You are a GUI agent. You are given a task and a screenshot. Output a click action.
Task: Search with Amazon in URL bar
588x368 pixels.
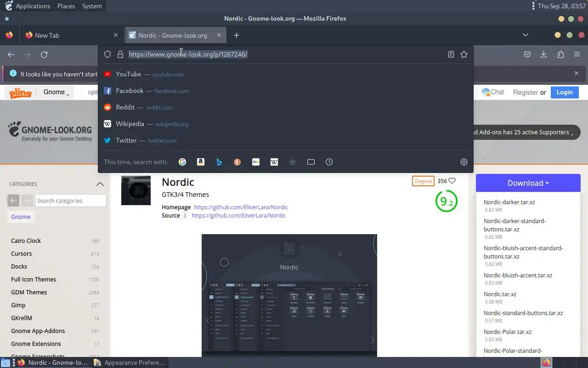tap(201, 162)
